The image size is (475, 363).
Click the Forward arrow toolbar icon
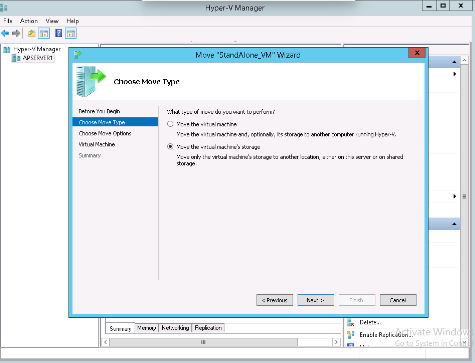[x=16, y=33]
